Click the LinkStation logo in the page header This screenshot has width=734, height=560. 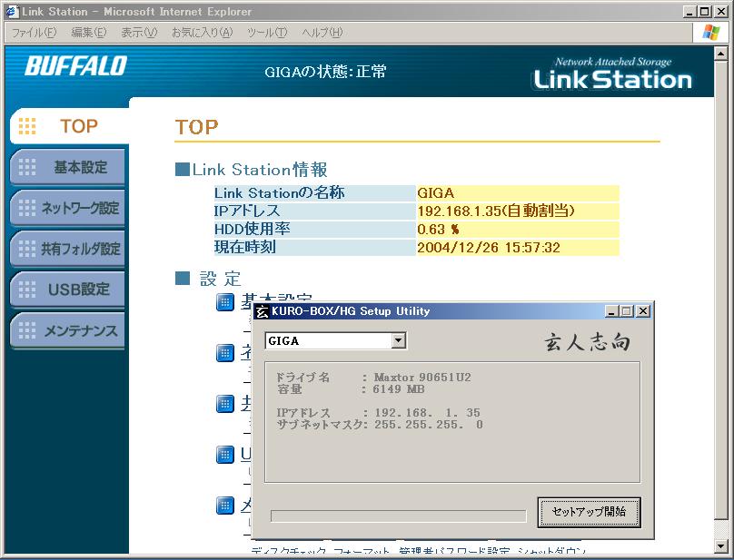(x=613, y=79)
